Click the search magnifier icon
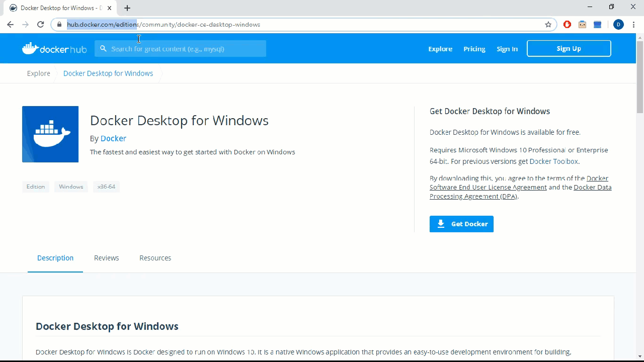This screenshot has height=362, width=644. pyautogui.click(x=103, y=48)
